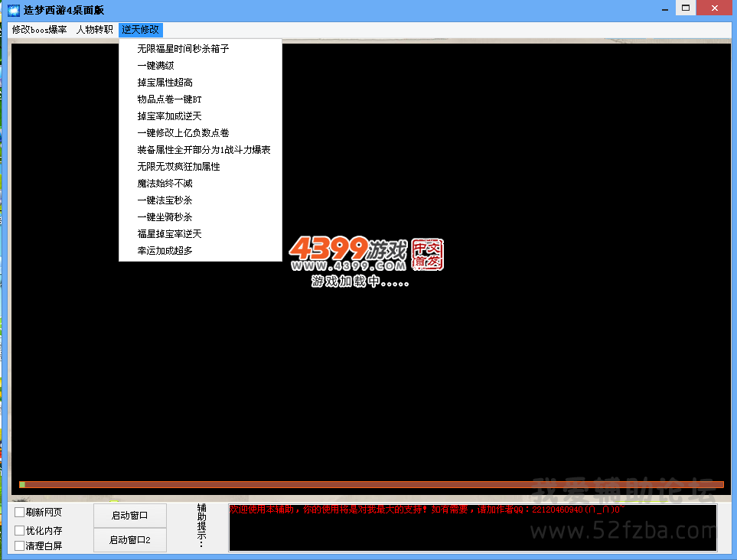This screenshot has width=737, height=560.
Task: Click the 造梦西游4桌面版 title bar app icon
Action: coord(14,10)
